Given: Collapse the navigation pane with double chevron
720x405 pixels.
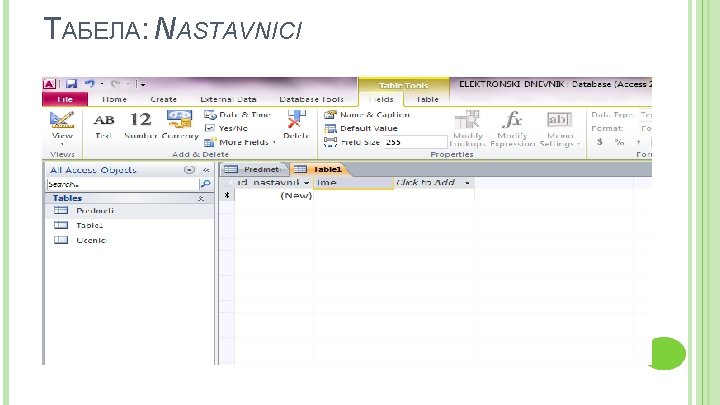Looking at the screenshot, I should click(206, 170).
